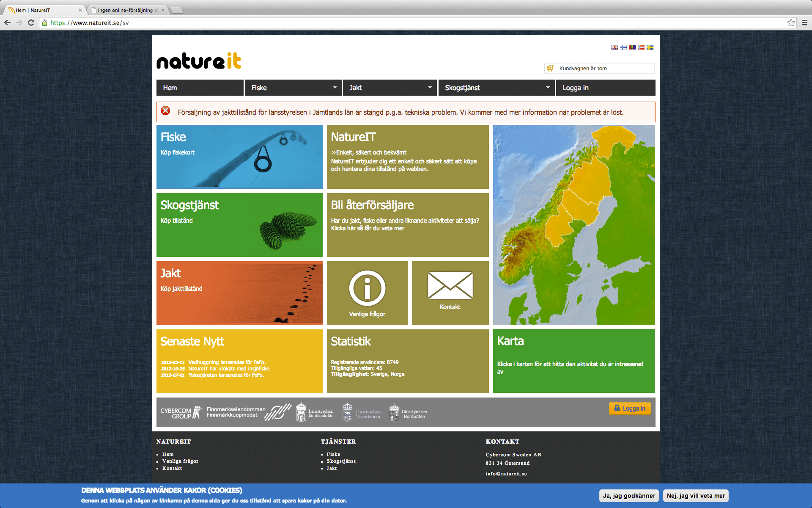Reload the page
Image resolution: width=812 pixels, height=508 pixels.
pos(31,22)
